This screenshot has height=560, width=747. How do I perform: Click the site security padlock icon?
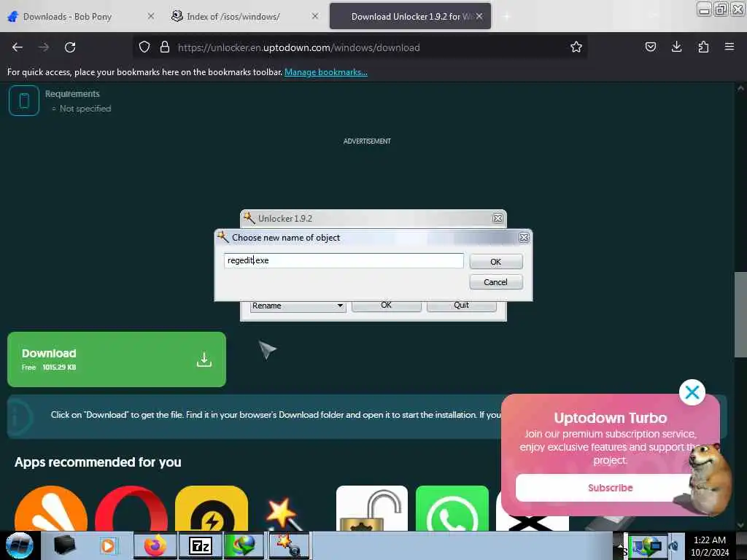165,47
